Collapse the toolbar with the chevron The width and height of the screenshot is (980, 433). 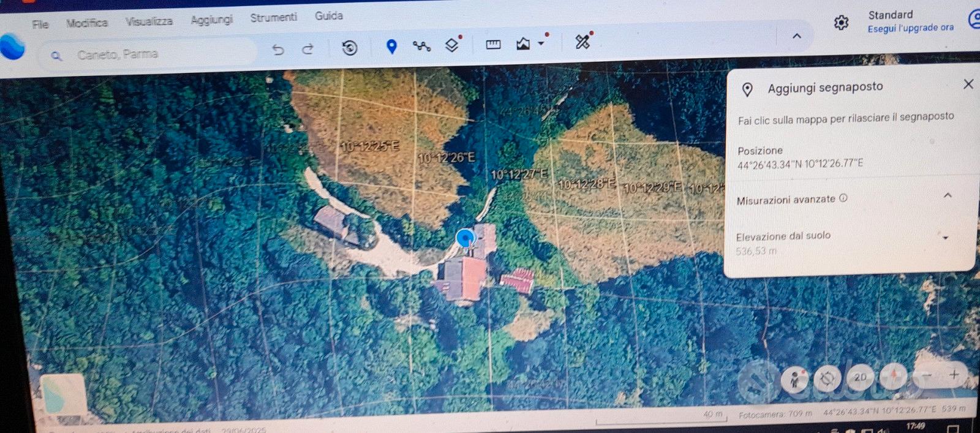(797, 36)
